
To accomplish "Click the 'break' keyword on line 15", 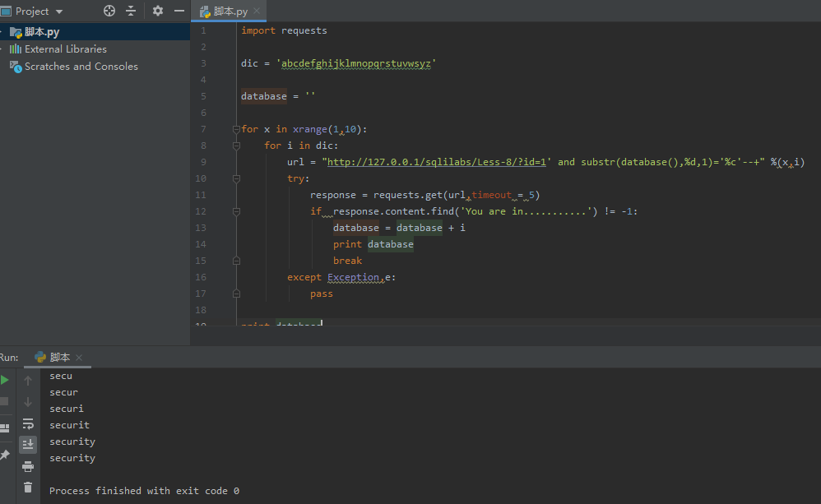I will point(347,261).
